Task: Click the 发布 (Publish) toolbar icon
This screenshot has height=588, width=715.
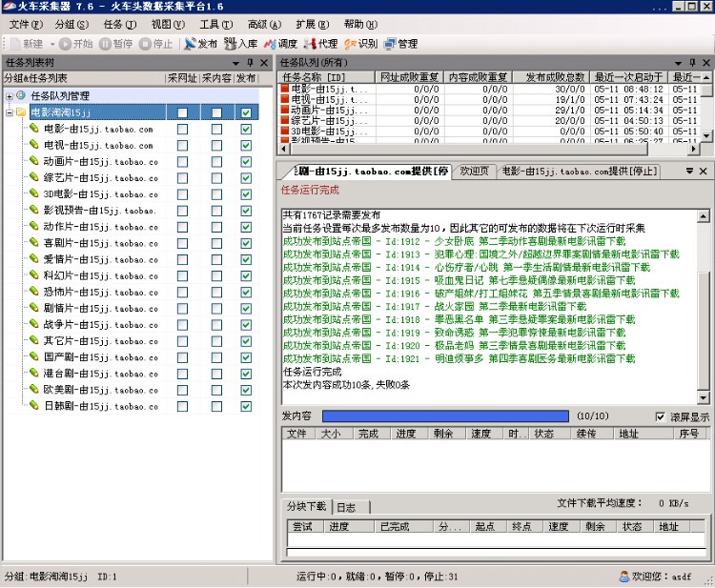Action: pos(200,44)
